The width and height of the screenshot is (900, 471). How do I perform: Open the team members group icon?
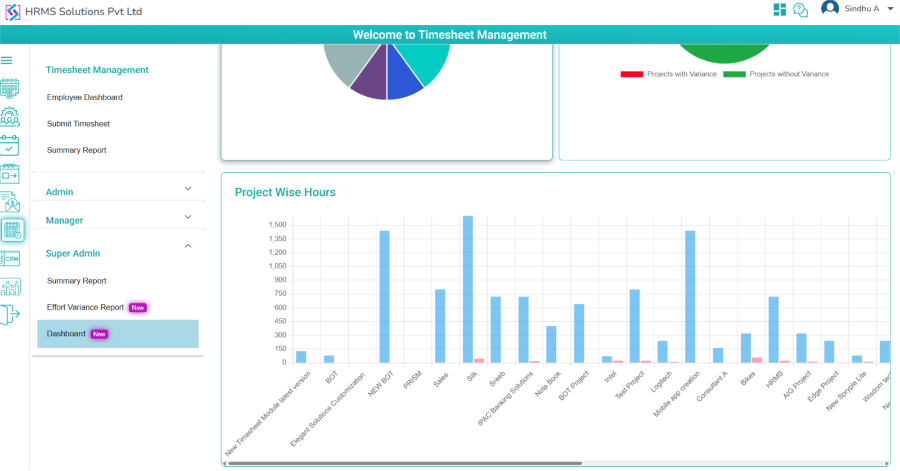(x=11, y=116)
